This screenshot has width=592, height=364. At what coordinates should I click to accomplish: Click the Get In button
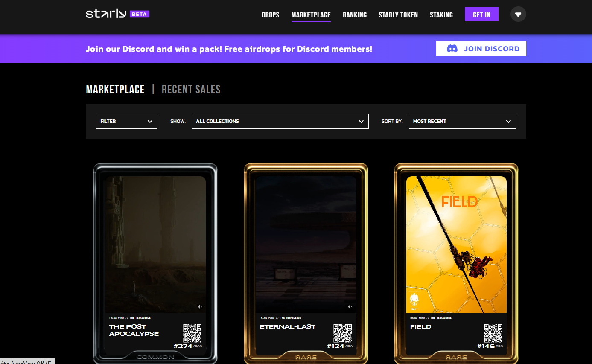point(481,15)
